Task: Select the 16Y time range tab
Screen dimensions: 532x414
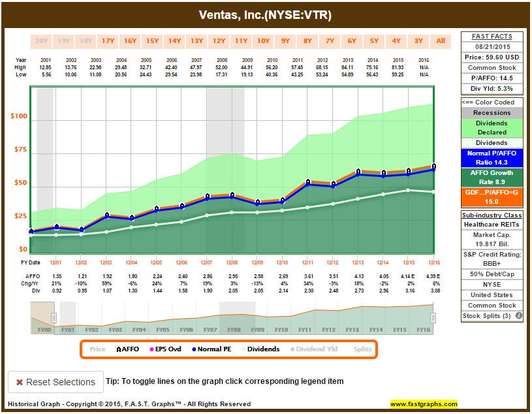Action: click(130, 41)
